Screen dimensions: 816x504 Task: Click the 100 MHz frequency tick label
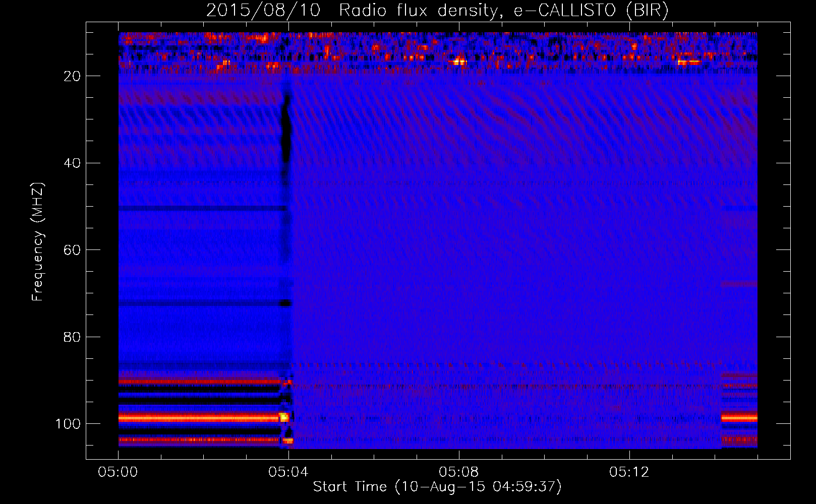68,423
